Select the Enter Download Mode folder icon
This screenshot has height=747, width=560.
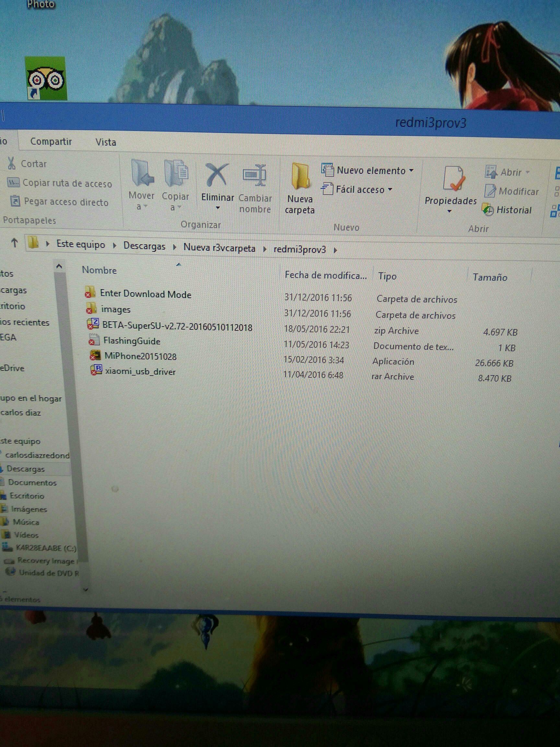89,292
